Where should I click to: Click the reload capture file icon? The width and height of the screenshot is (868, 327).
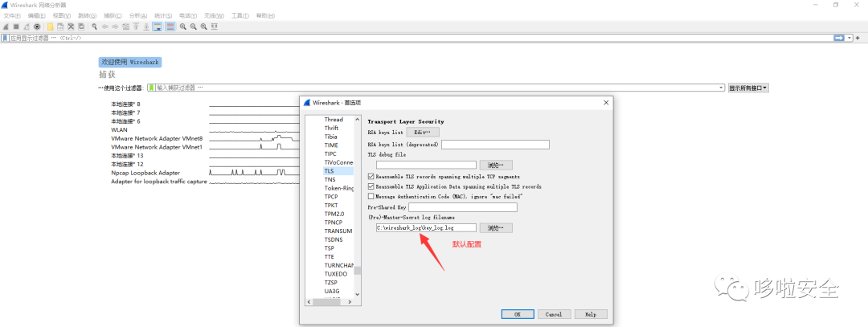(81, 27)
